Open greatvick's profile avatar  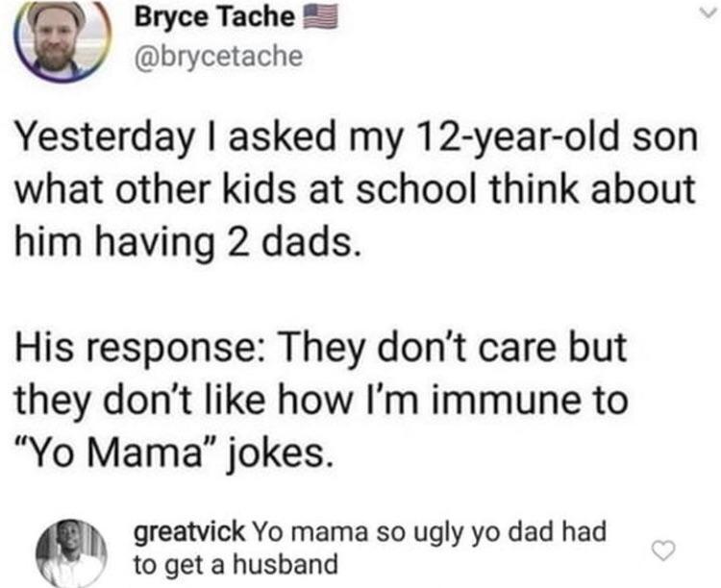pyautogui.click(x=70, y=554)
